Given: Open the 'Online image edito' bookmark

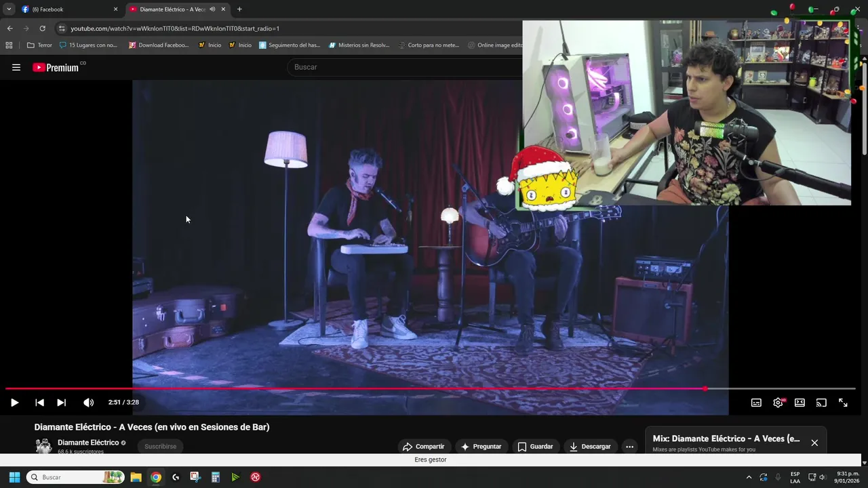Looking at the screenshot, I should click(495, 45).
